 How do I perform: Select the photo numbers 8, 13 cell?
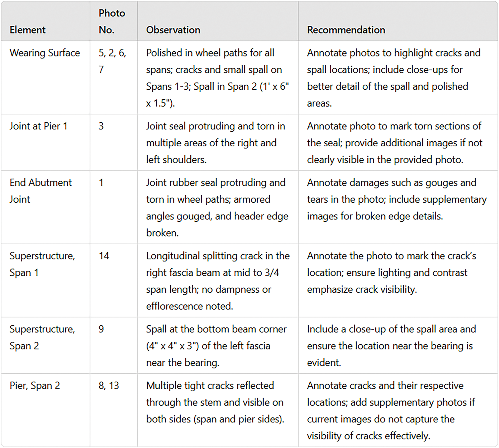coord(109,386)
